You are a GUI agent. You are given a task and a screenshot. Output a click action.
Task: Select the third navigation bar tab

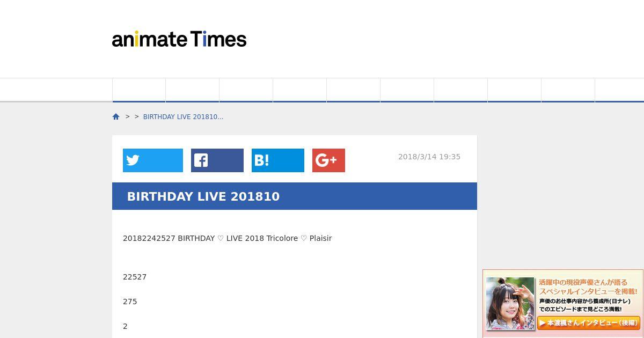click(x=246, y=90)
